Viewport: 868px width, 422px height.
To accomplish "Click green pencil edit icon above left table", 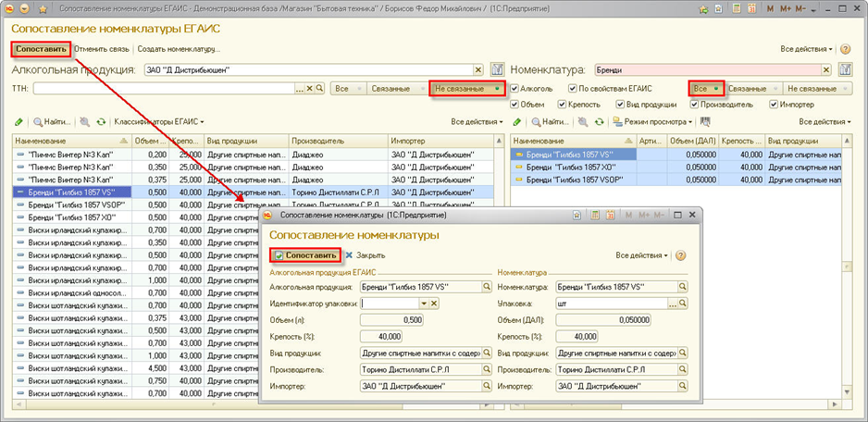I will pyautogui.click(x=19, y=122).
